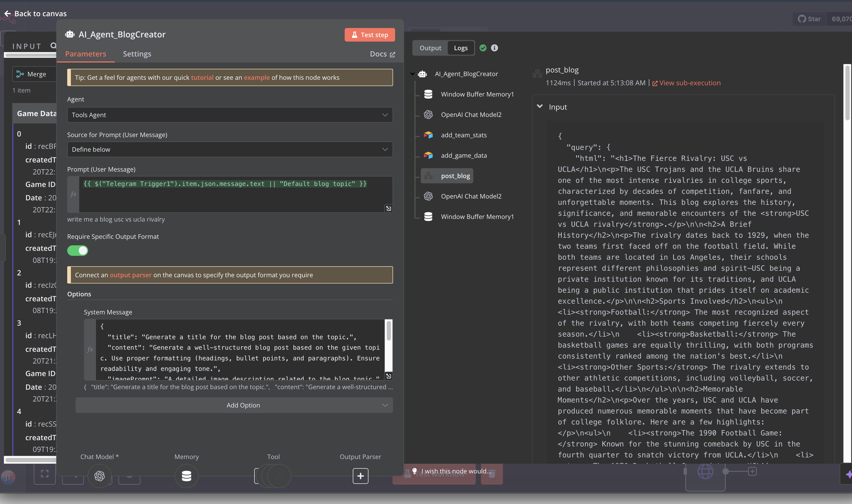
Task: Open the output parser link
Action: point(130,275)
